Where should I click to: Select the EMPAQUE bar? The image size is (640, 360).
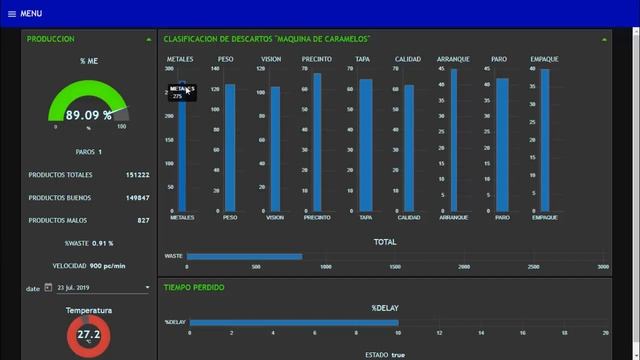(x=545, y=140)
